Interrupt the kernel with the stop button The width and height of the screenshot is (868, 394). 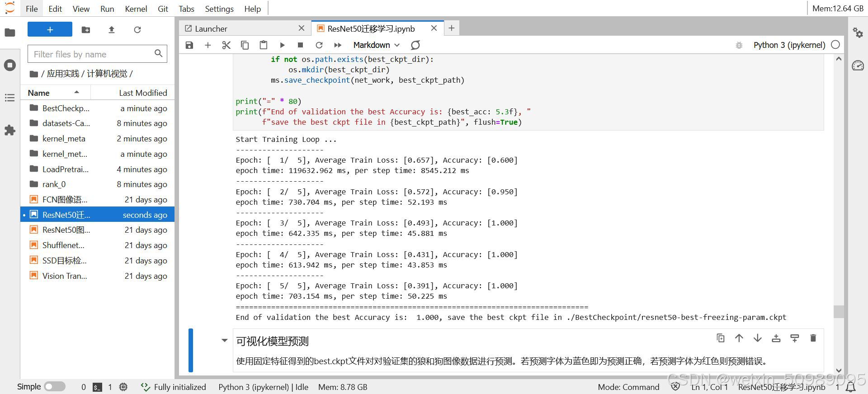[x=300, y=45]
